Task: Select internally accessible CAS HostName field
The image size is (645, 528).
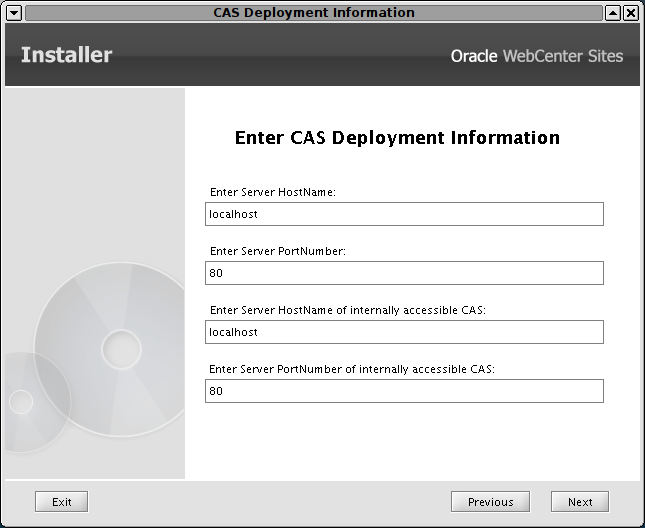Action: coord(404,332)
